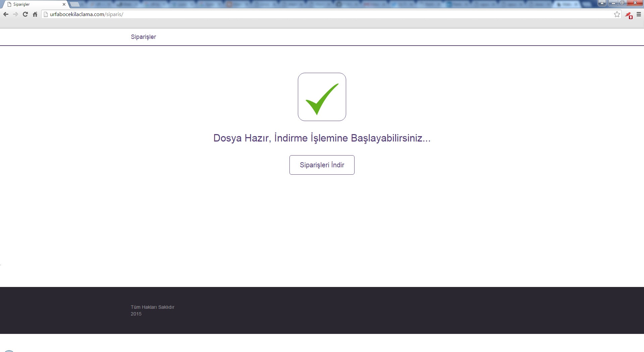Click the green checkmark image

[322, 97]
